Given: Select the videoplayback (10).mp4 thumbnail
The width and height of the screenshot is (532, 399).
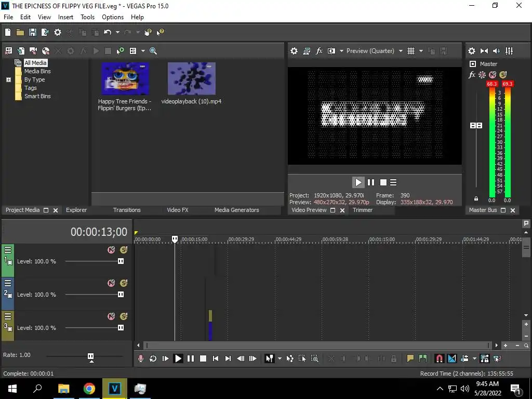Looking at the screenshot, I should pyautogui.click(x=192, y=78).
